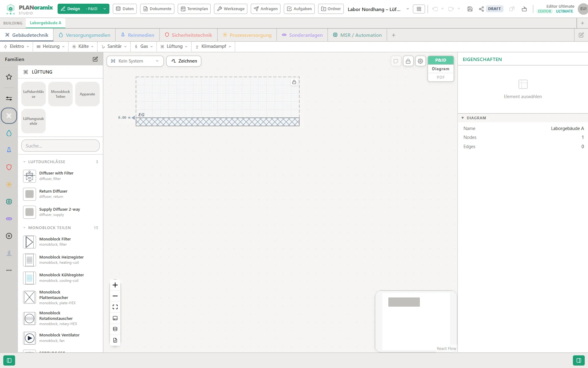The image size is (588, 368).
Task: Undo the last action
Action: click(x=435, y=9)
